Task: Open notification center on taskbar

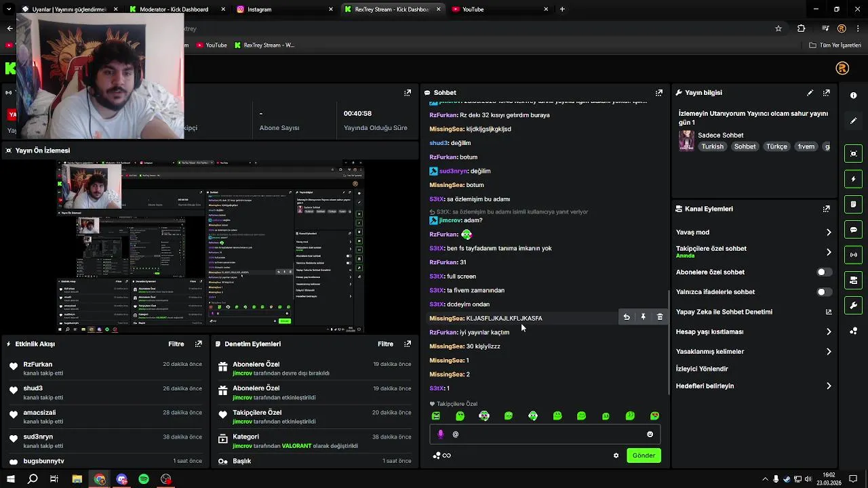Action: (x=853, y=479)
